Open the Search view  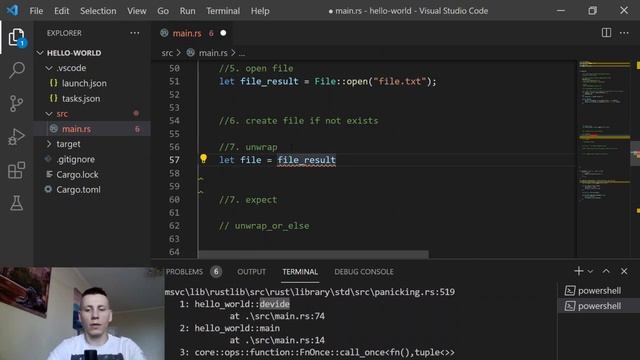pos(16,70)
